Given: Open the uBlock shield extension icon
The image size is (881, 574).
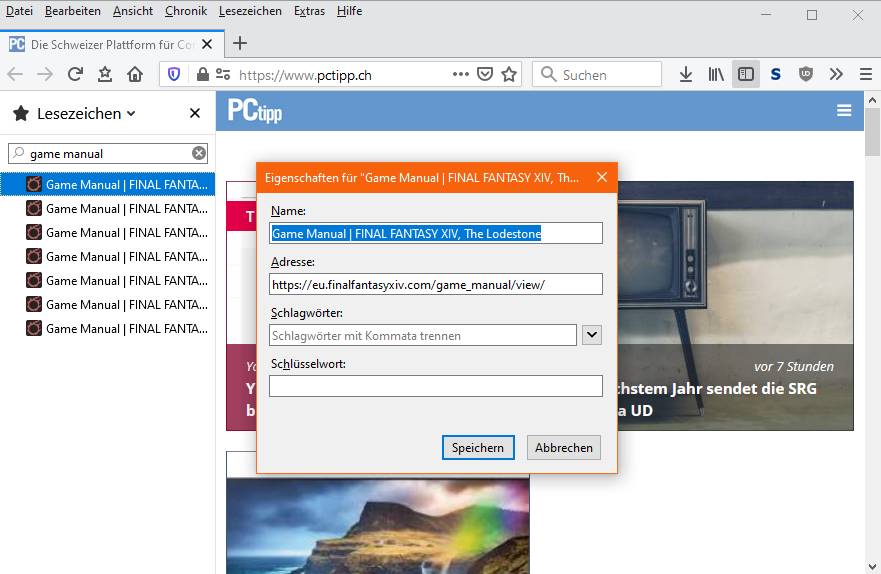Looking at the screenshot, I should [806, 74].
